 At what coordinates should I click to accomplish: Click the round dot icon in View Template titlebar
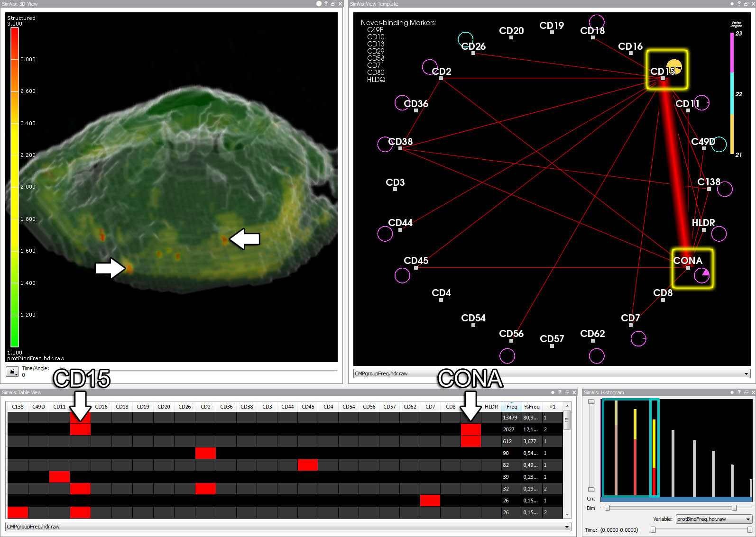tap(732, 4)
